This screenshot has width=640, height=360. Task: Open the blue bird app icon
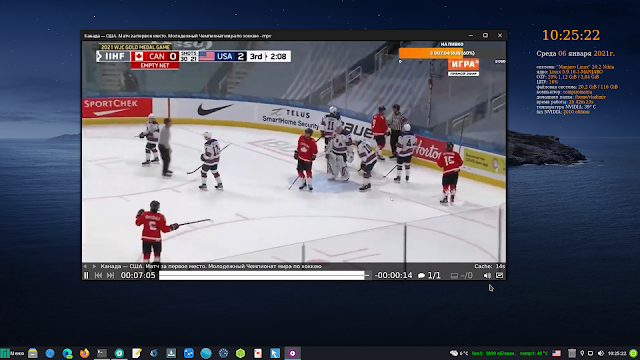[154, 353]
